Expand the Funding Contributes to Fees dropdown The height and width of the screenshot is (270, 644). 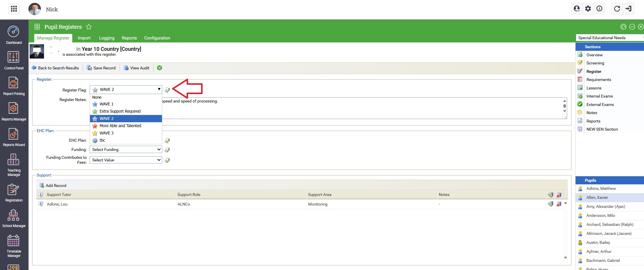[x=126, y=160]
